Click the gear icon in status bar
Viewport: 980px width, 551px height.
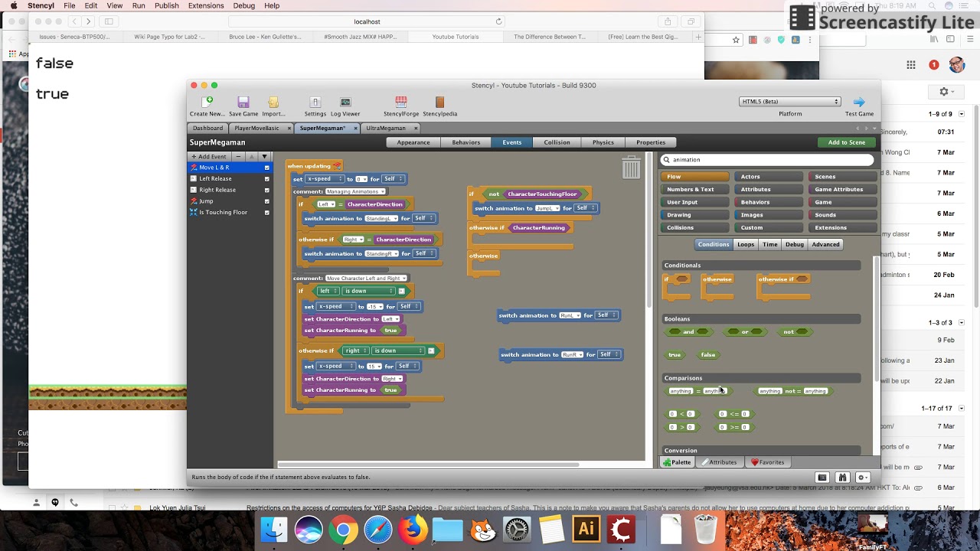pyautogui.click(x=863, y=478)
